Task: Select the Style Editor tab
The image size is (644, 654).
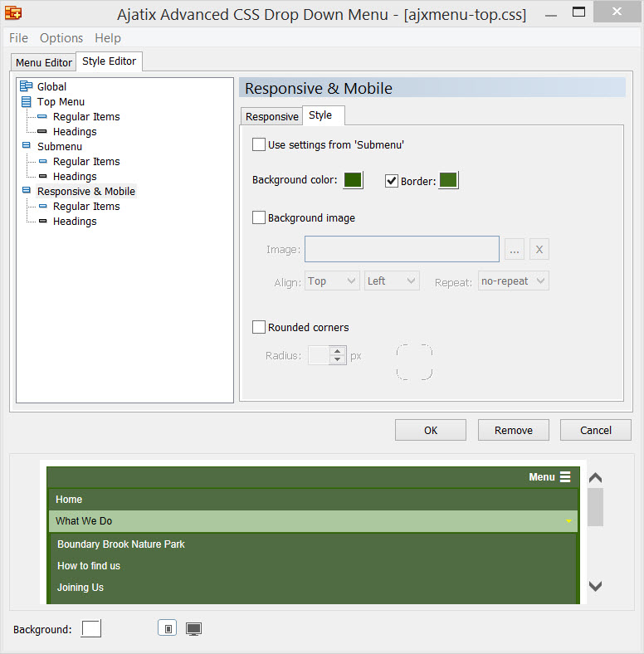Action: click(x=109, y=61)
